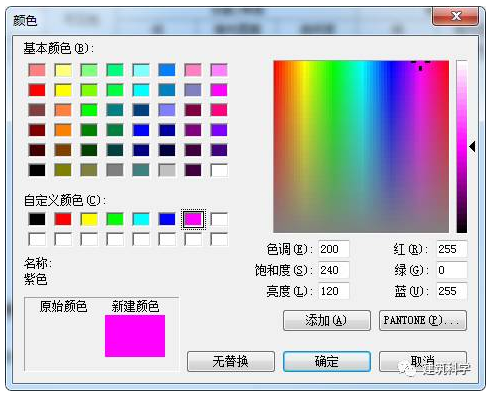
Task: Click the 饱和度 (saturation) input field
Action: (x=334, y=270)
